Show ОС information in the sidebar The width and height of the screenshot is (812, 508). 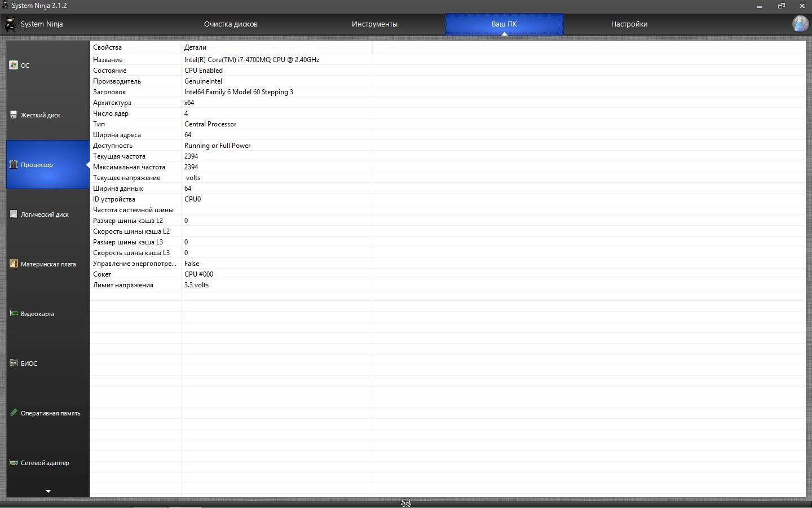pos(47,65)
